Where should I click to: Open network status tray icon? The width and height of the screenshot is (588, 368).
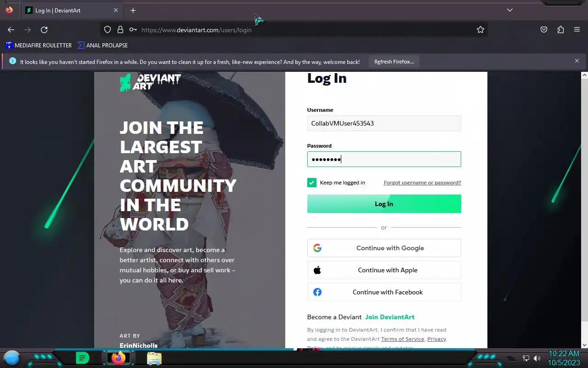[526, 358]
